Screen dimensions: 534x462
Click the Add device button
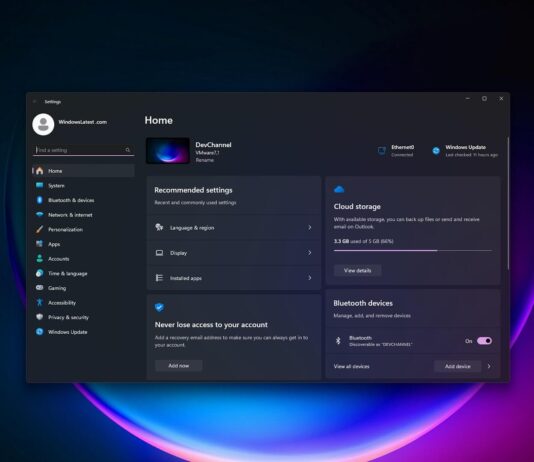point(458,366)
